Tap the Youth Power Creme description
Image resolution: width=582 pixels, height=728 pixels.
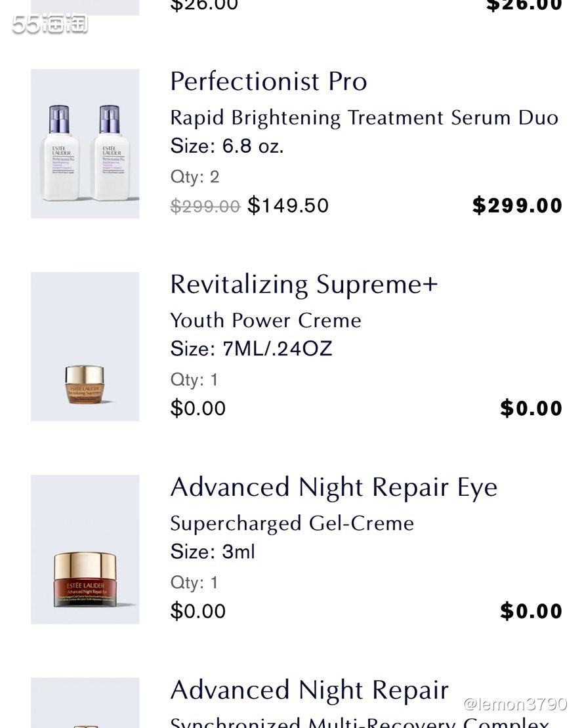266,320
